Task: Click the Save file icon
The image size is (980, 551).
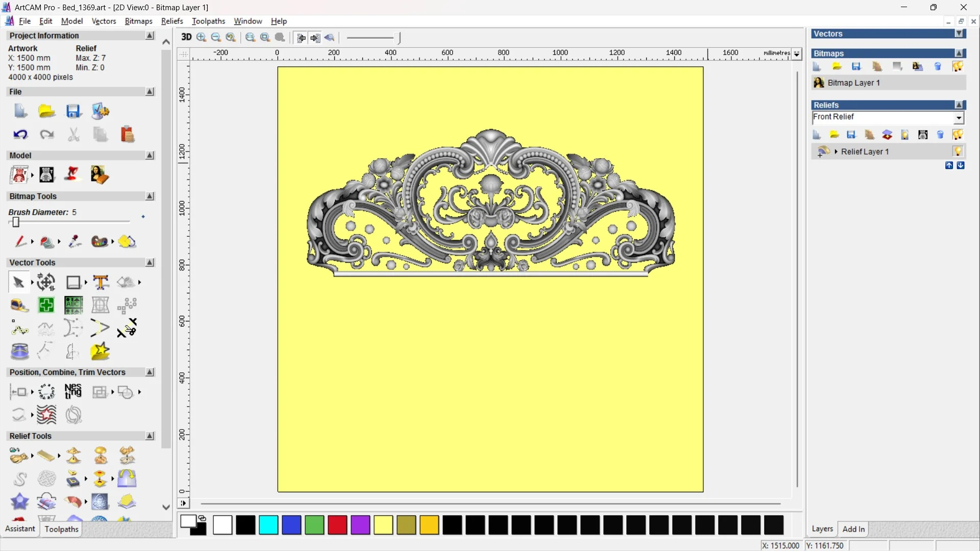Action: coord(73,111)
